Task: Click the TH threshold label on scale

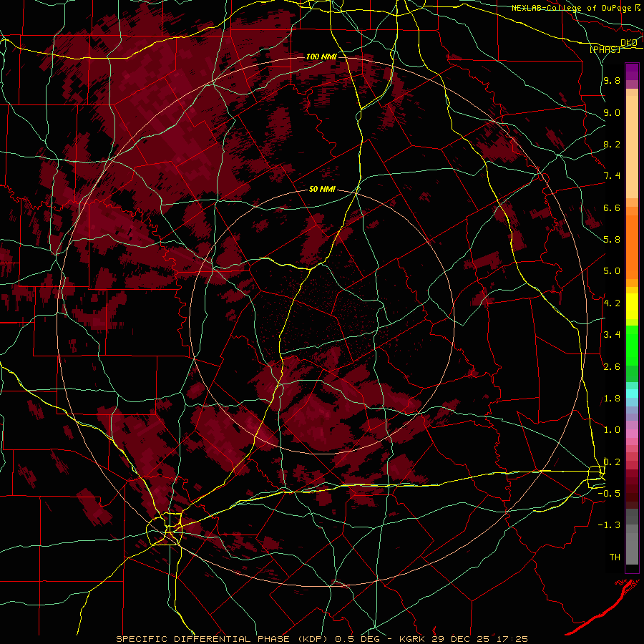Action: pyautogui.click(x=615, y=557)
